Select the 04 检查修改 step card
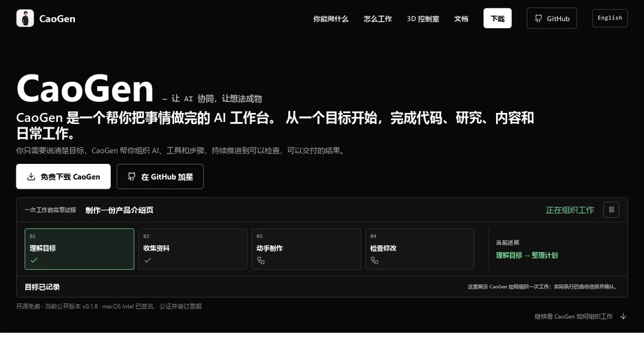The height and width of the screenshot is (363, 644). 420,249
